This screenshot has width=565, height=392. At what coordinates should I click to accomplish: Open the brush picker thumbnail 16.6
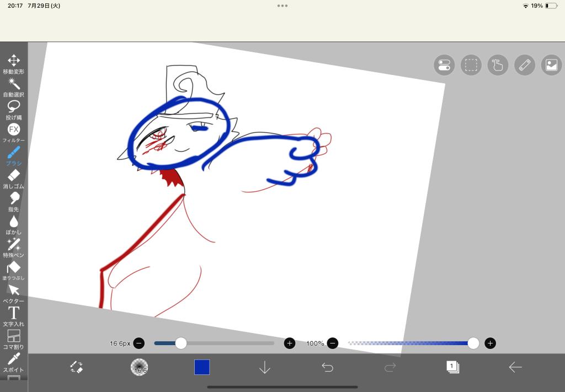(x=139, y=367)
